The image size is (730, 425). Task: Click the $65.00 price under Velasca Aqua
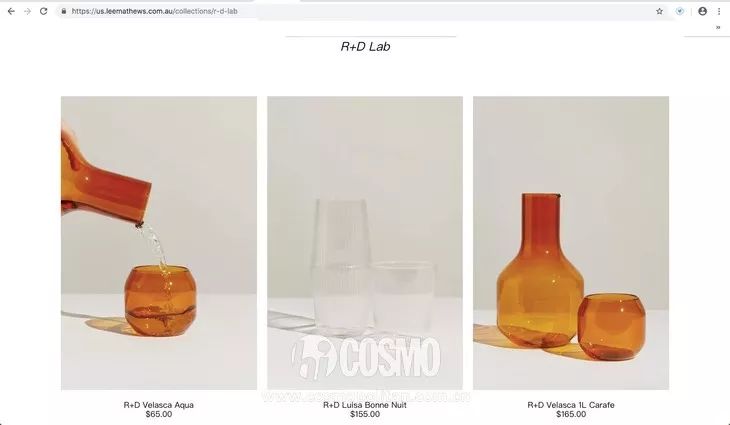(x=159, y=414)
